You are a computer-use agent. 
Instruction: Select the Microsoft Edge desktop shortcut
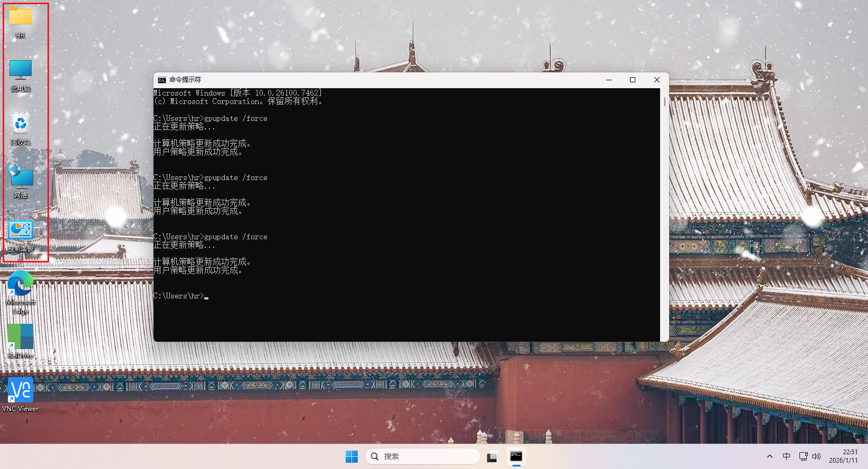pyautogui.click(x=21, y=293)
